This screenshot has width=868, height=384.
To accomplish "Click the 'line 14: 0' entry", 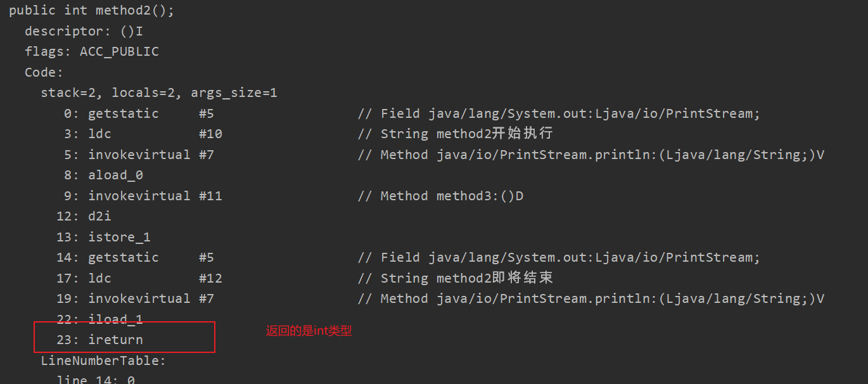I will (95, 379).
